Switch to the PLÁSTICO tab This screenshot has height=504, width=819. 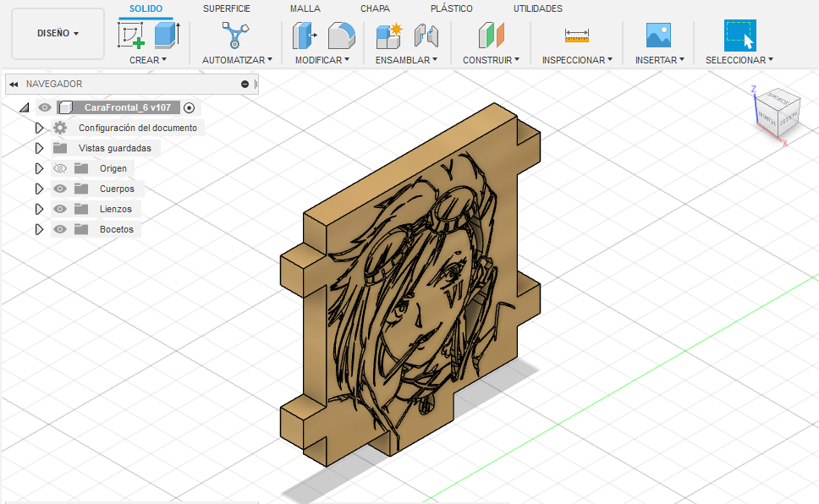click(x=451, y=8)
